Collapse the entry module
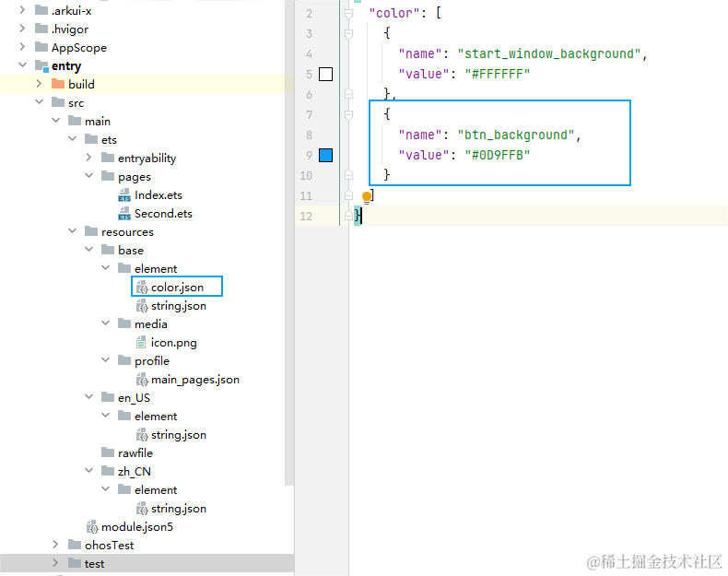Image resolution: width=728 pixels, height=576 pixels. click(x=22, y=65)
